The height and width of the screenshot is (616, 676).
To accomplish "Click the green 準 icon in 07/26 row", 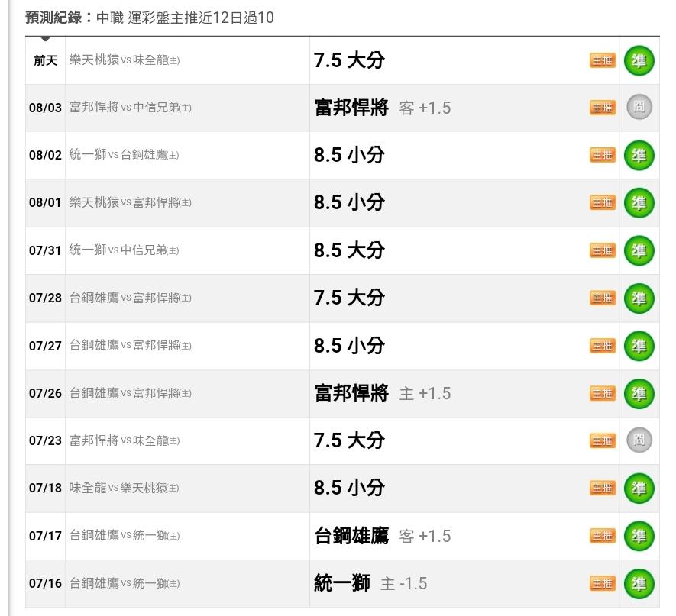I will tap(639, 394).
